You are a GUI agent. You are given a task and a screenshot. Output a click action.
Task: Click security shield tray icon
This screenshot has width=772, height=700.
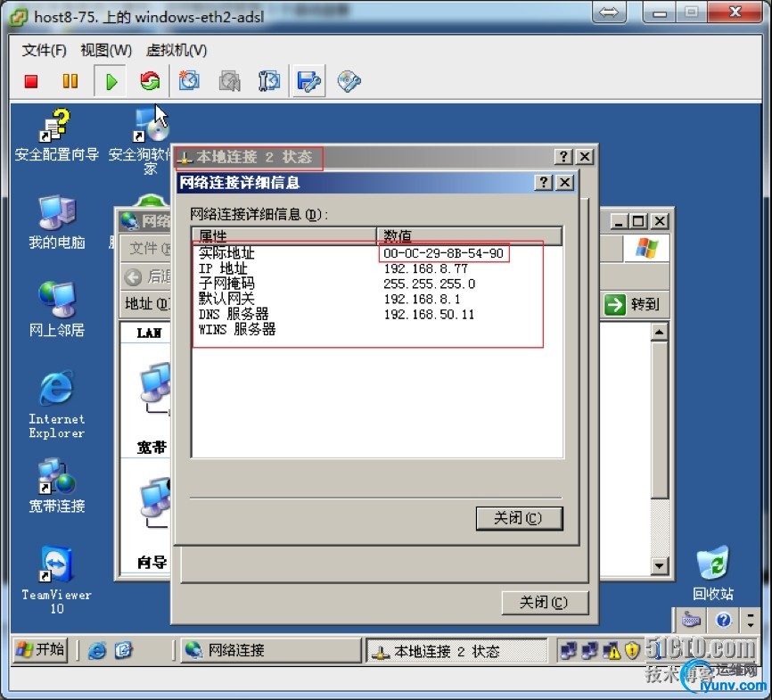[632, 651]
